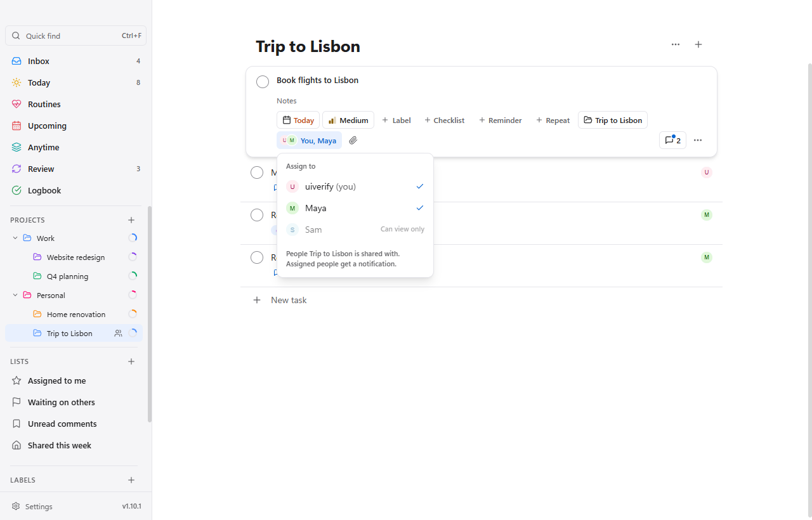Collapse the Personal project folder

(x=15, y=295)
